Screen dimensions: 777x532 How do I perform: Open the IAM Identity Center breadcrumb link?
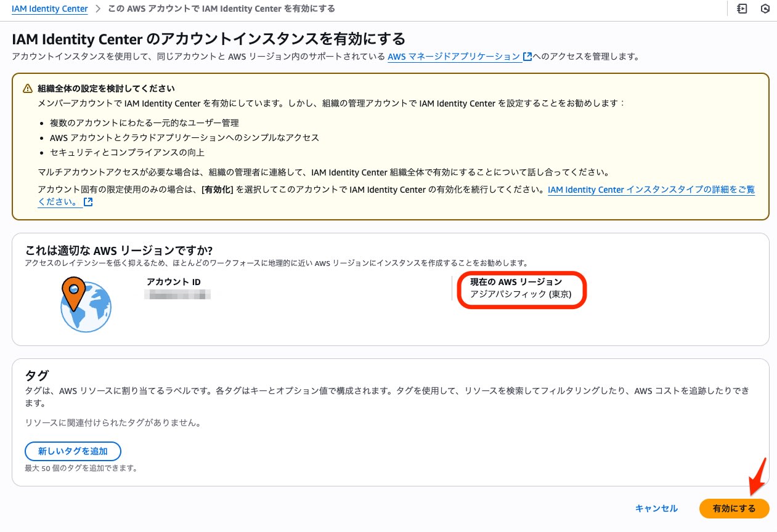click(x=50, y=9)
